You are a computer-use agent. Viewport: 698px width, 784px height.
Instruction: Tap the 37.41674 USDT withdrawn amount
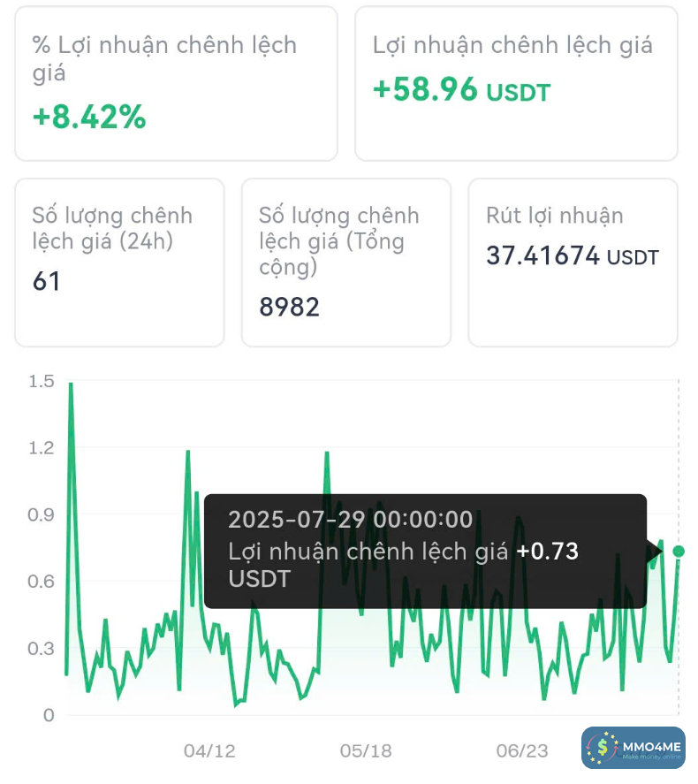pos(573,257)
